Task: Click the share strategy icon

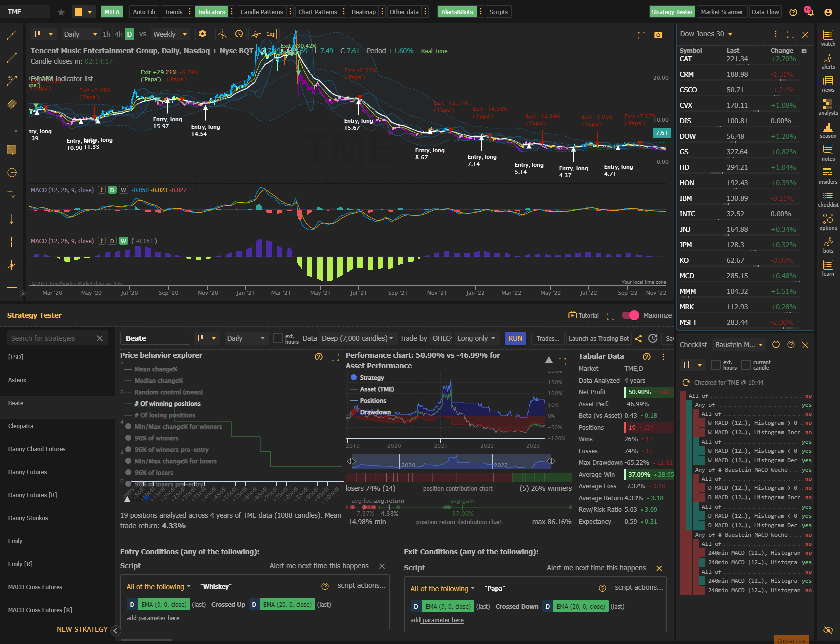Action: (638, 339)
